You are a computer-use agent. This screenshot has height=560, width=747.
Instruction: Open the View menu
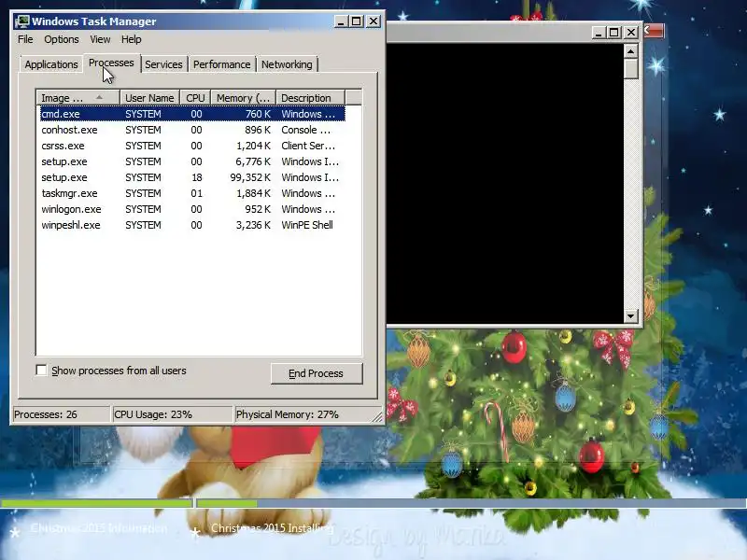(100, 39)
